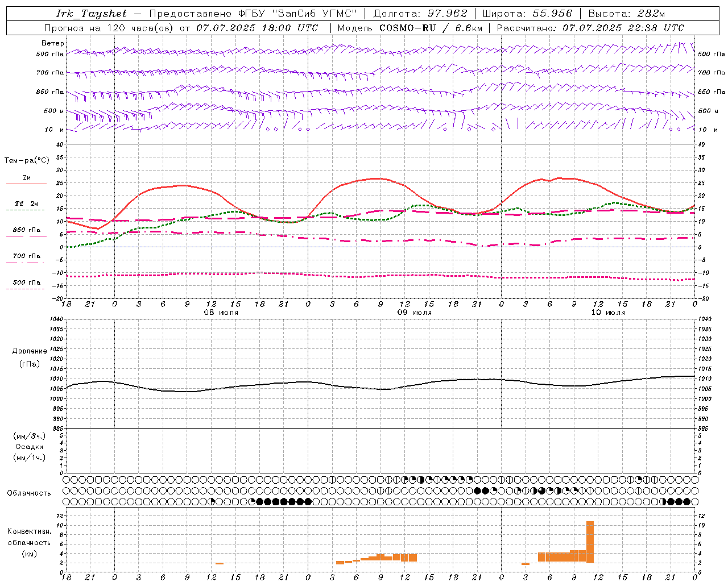Click the station name Irk_Tayshet
The image size is (728, 582).
92,14
